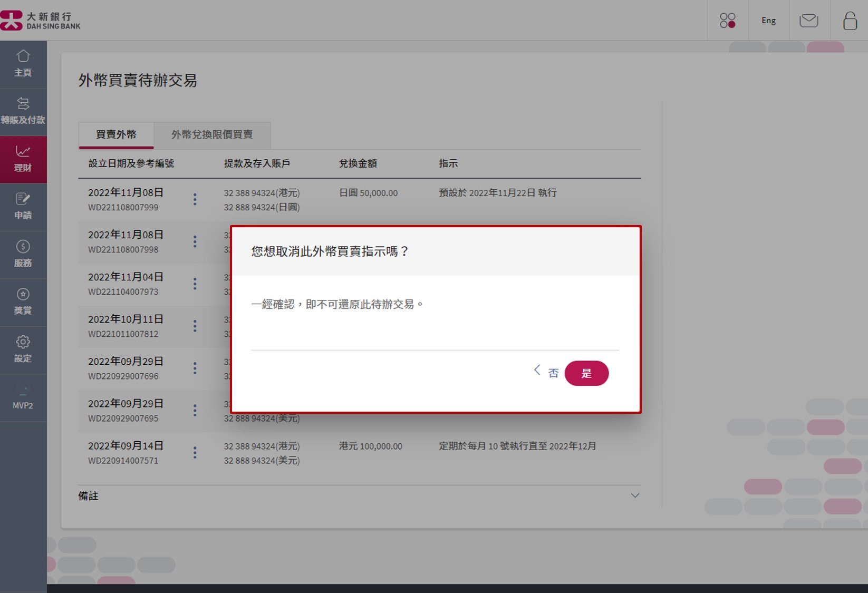
Task: Decline by clicking 否
Action: [553, 373]
